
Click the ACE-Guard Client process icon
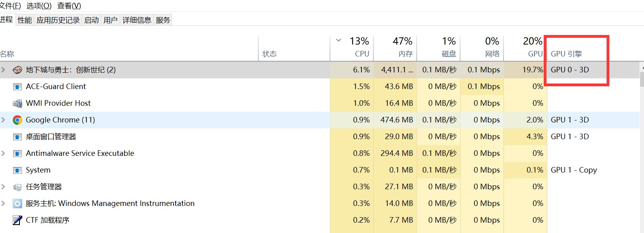tap(17, 87)
